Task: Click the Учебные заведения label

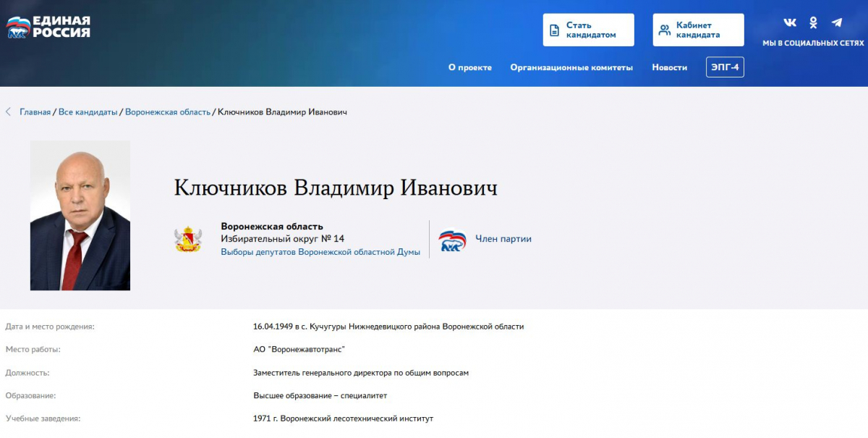Action: (43, 418)
